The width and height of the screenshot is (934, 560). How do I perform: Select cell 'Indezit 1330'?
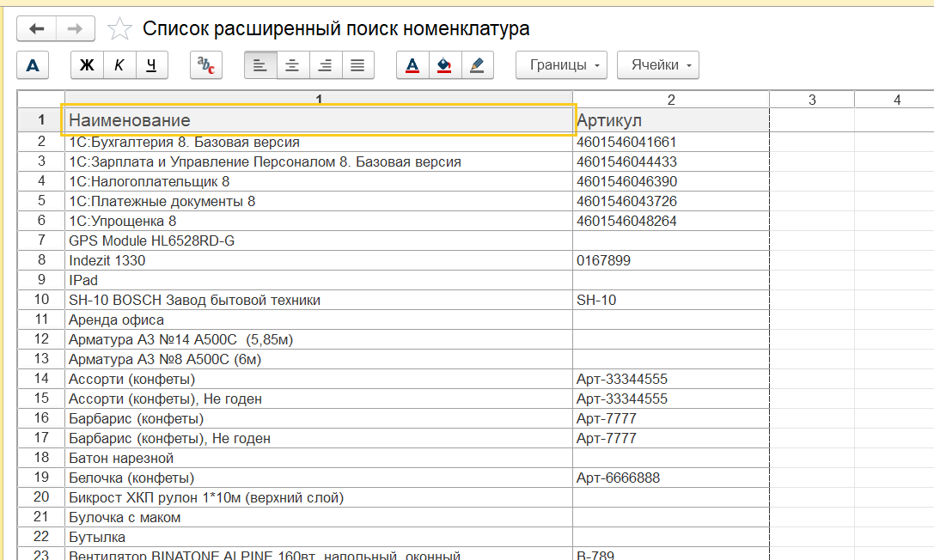click(319, 260)
